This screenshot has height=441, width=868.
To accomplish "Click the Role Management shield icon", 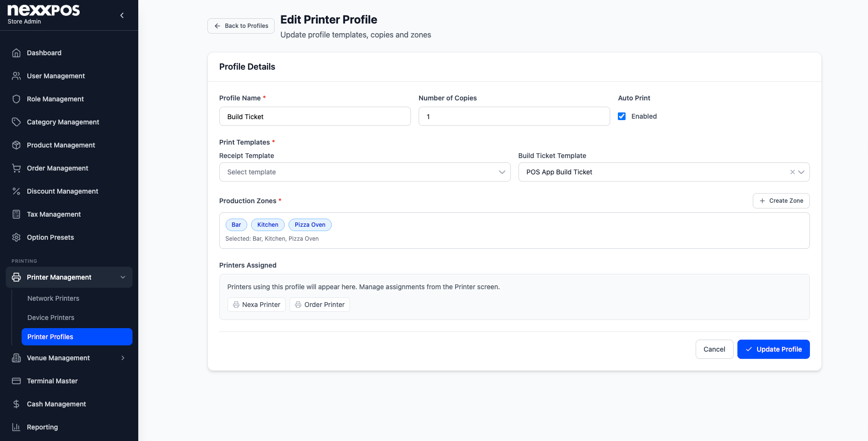I will click(x=16, y=99).
